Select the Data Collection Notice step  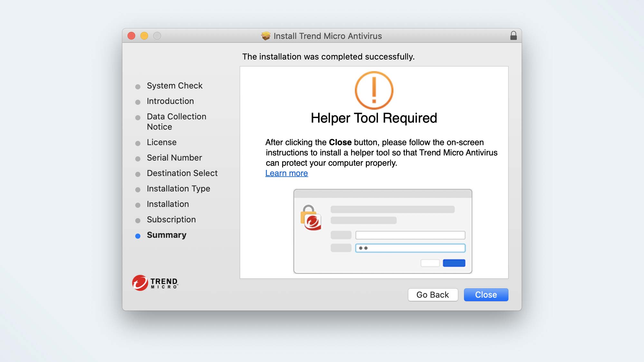coord(176,122)
